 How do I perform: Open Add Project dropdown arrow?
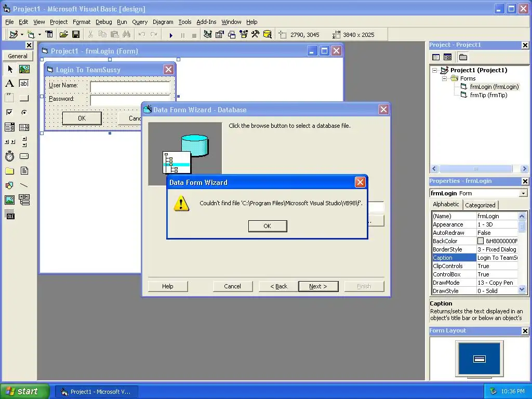(22, 35)
